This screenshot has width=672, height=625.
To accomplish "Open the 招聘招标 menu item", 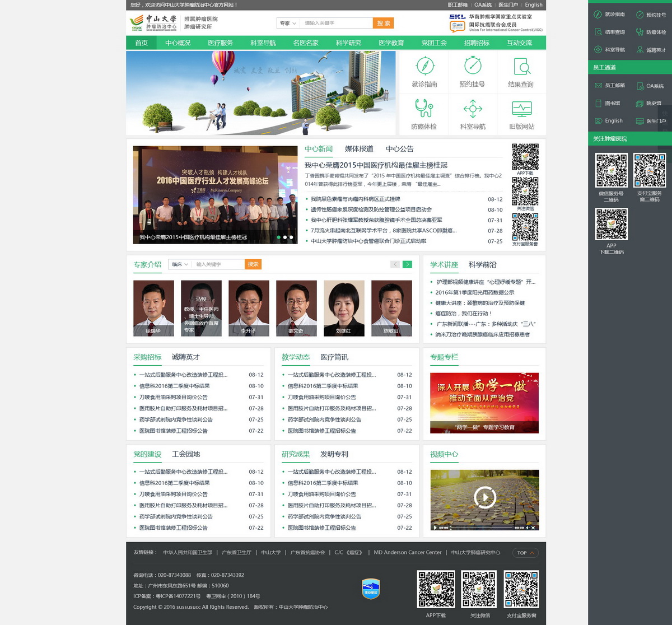I will tap(477, 43).
